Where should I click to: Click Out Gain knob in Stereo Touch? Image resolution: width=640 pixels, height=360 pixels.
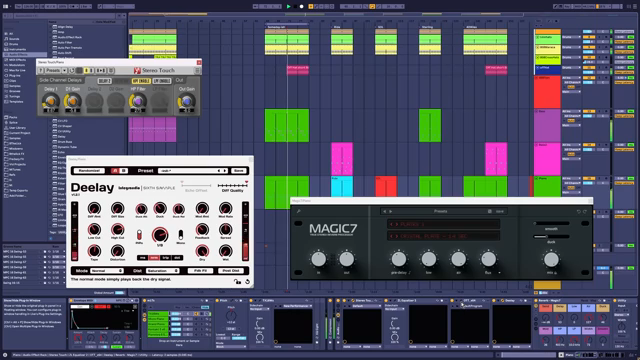pos(187,101)
